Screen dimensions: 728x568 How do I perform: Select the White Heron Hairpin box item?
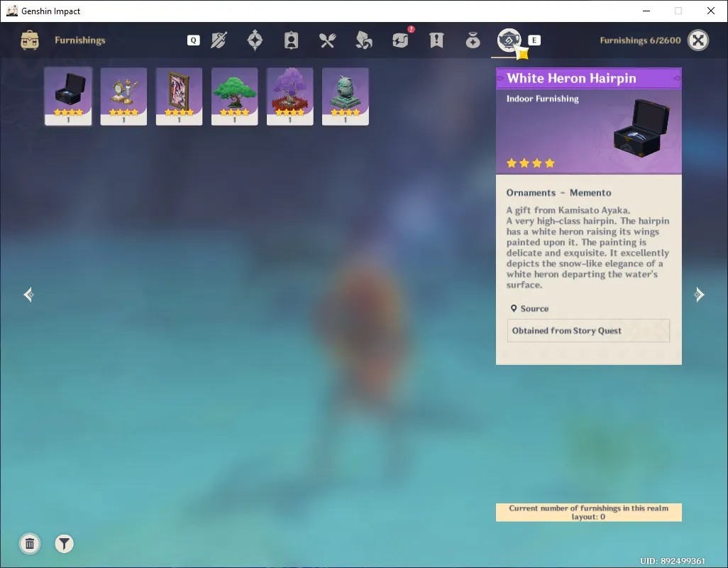[x=68, y=96]
